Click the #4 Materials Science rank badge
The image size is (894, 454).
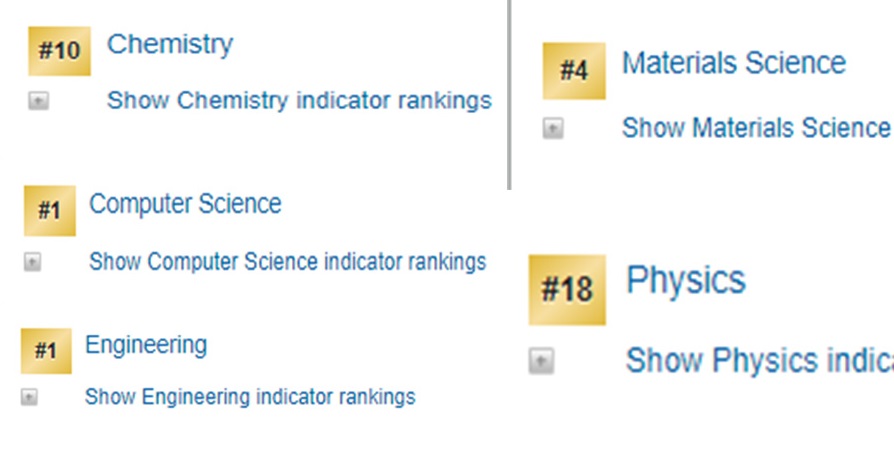click(x=574, y=71)
